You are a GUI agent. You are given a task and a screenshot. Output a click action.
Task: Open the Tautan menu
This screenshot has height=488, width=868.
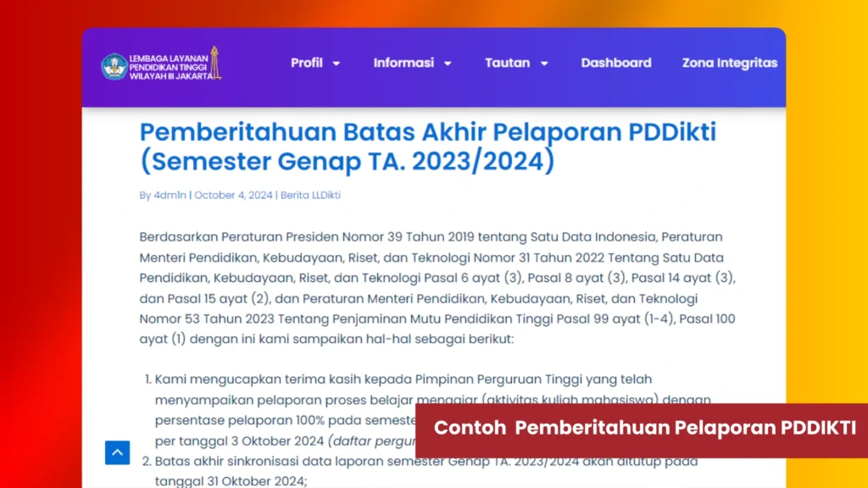pyautogui.click(x=508, y=63)
